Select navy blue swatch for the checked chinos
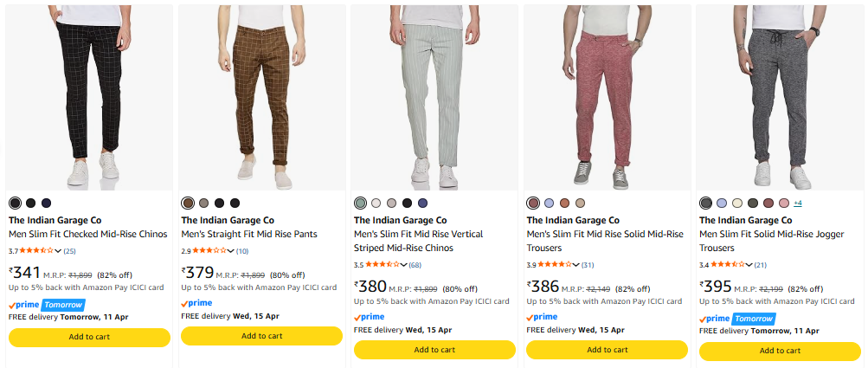868x368 pixels. [47, 203]
